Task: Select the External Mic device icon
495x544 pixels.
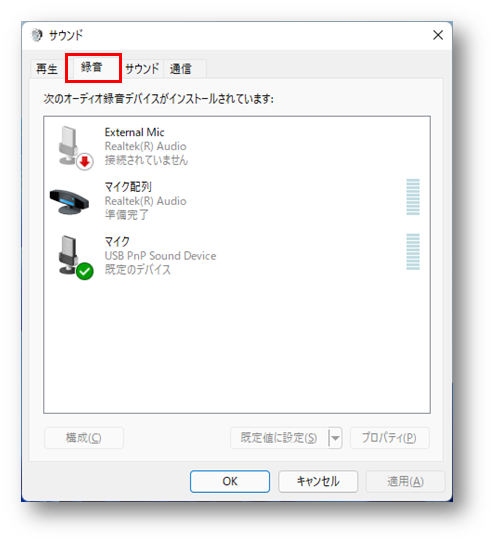Action: (71, 145)
